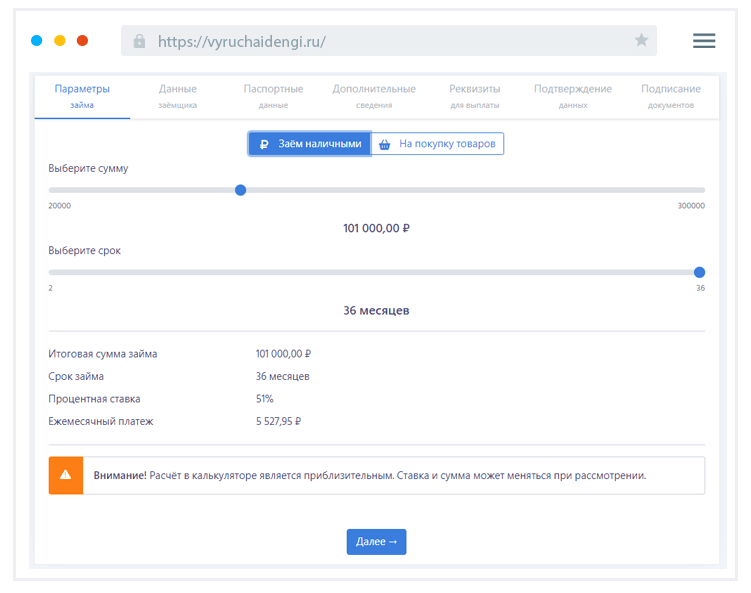The width and height of the screenshot is (751, 593).
Task: Click the bookmark star icon
Action: click(641, 41)
